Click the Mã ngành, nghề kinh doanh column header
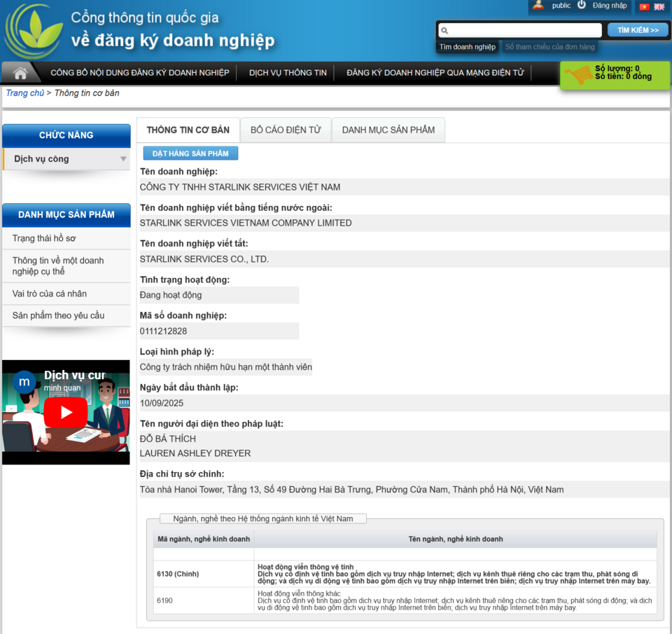This screenshot has height=634, width=672. 204,539
